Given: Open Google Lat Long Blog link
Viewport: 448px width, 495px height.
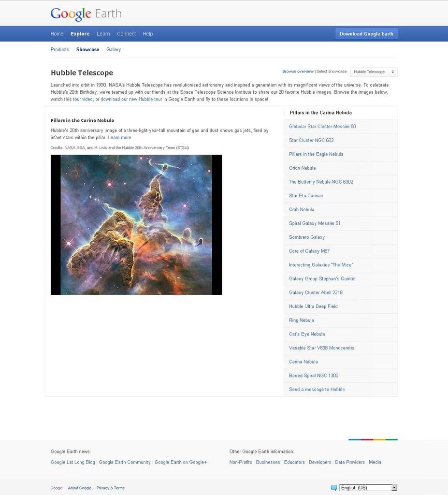Looking at the screenshot, I should point(72,463).
